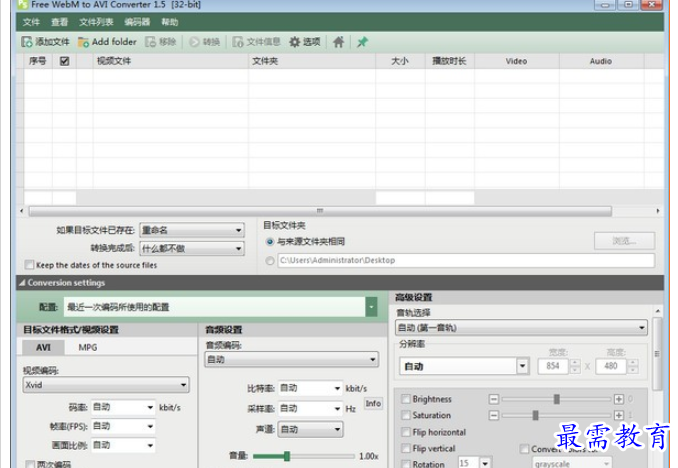
Task: Click the 宽度 width field showing 854
Action: pyautogui.click(x=554, y=366)
